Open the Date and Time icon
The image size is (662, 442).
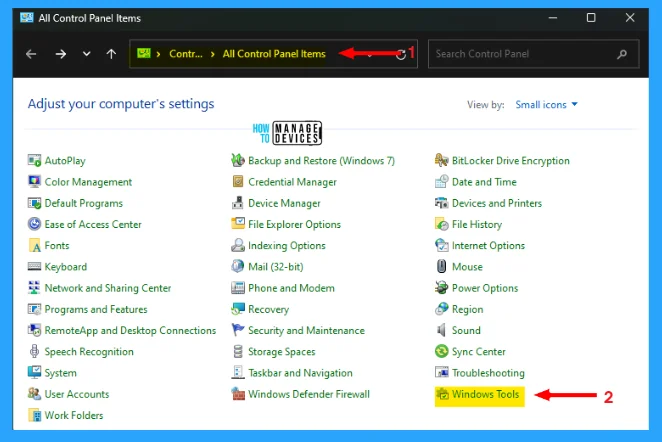441,182
